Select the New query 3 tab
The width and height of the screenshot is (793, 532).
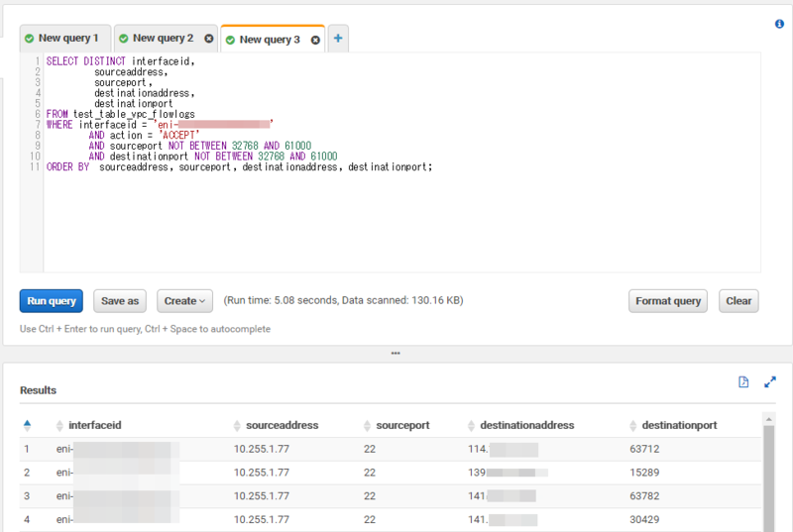270,40
